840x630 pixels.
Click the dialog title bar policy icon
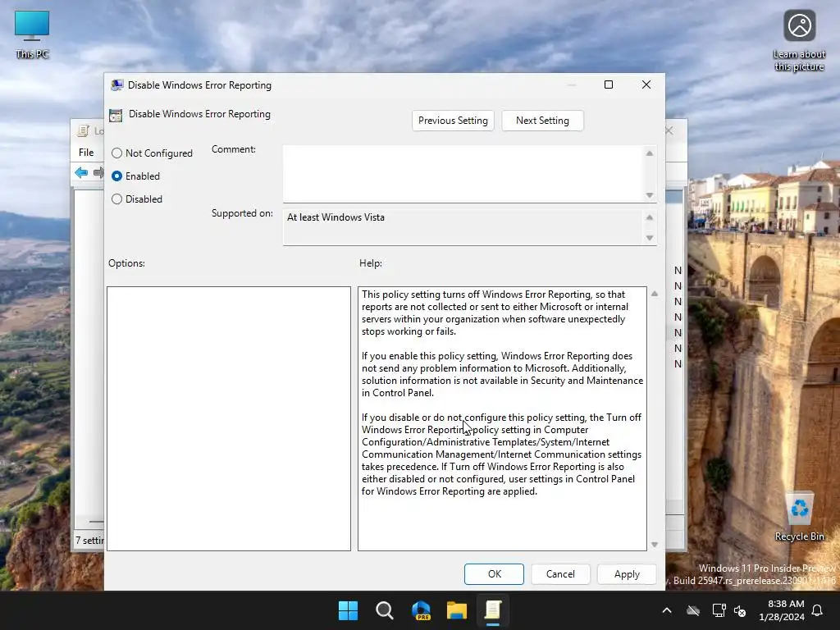pyautogui.click(x=116, y=85)
